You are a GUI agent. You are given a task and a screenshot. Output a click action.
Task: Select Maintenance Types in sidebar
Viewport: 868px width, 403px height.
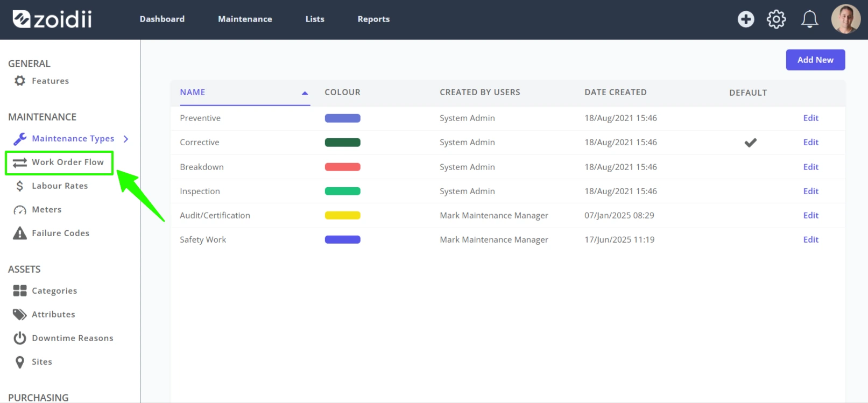[x=73, y=139]
